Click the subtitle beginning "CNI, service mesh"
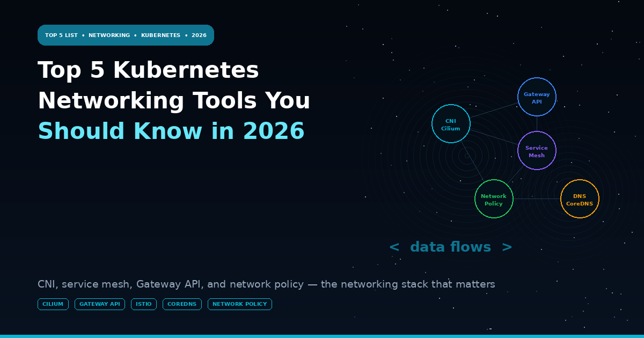 (x=266, y=284)
